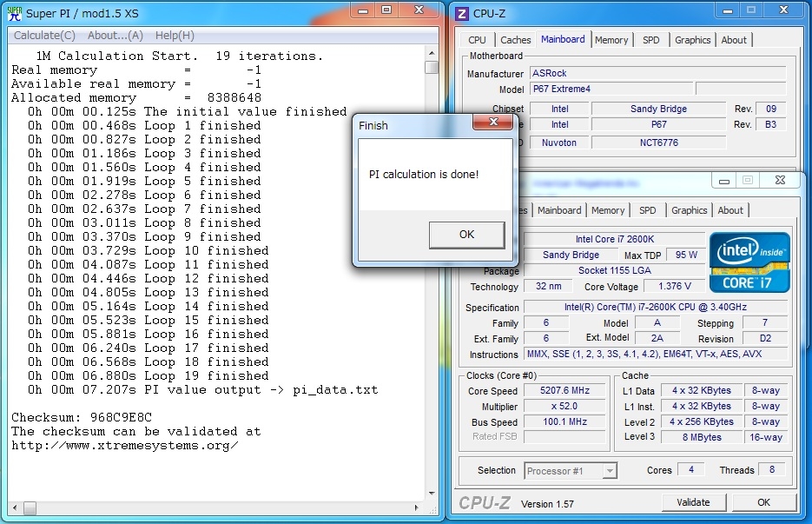Open the Calculate(C) menu
This screenshot has width=812, height=524.
click(x=44, y=36)
